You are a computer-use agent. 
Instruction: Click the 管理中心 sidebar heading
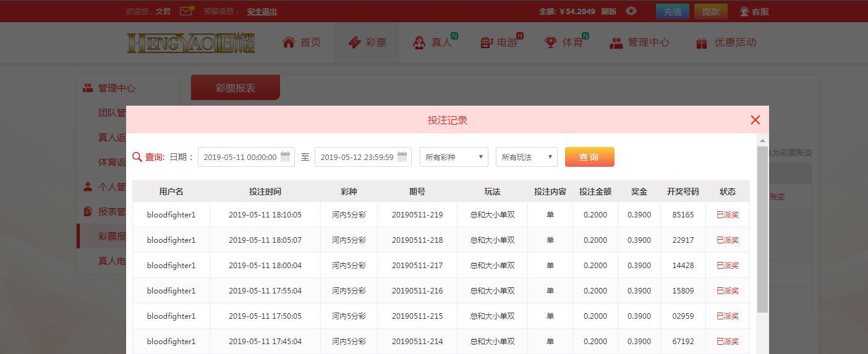pyautogui.click(x=117, y=88)
